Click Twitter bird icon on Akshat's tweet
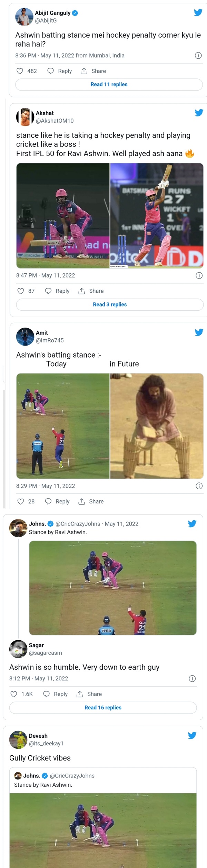The image size is (207, 868). point(199,113)
